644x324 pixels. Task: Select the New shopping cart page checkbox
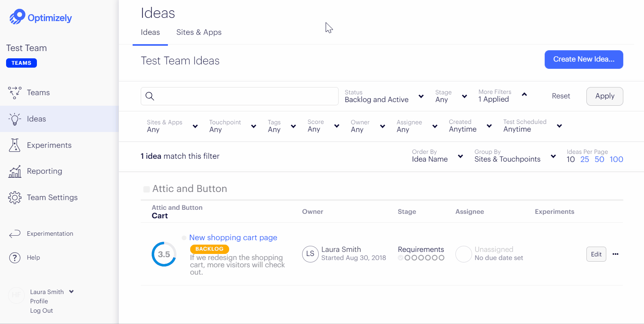184,238
